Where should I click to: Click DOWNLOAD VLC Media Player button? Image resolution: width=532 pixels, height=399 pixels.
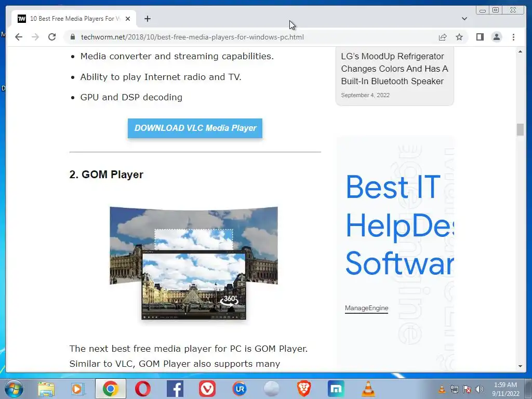click(x=195, y=128)
